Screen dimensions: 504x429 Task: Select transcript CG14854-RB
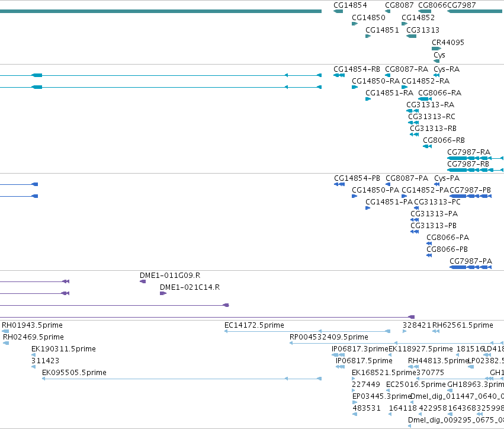(357, 69)
